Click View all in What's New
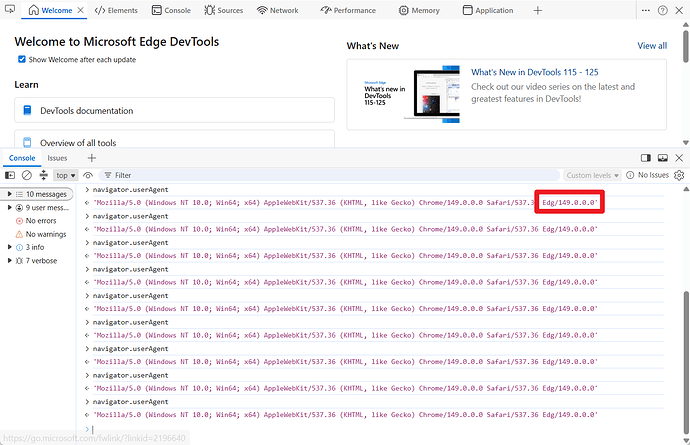690x445 pixels. pos(652,45)
